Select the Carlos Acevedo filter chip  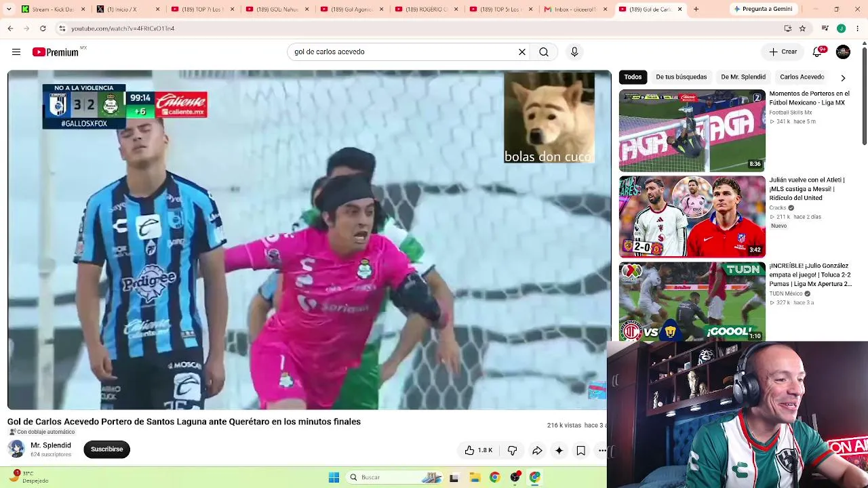(802, 77)
